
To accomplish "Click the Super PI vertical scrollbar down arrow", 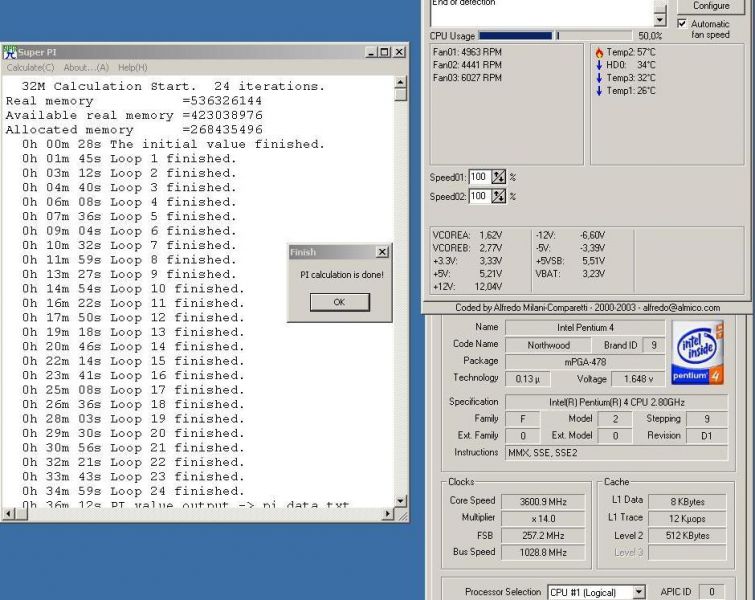I will (400, 501).
